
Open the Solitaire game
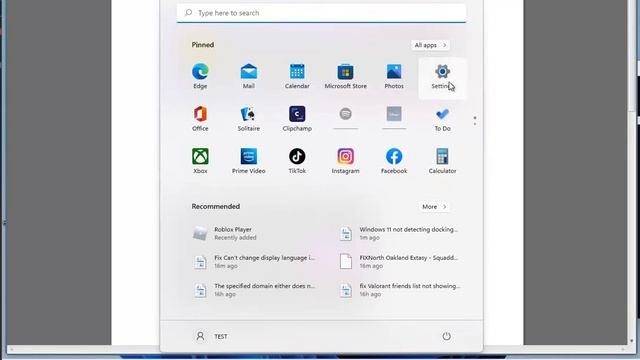(249, 119)
